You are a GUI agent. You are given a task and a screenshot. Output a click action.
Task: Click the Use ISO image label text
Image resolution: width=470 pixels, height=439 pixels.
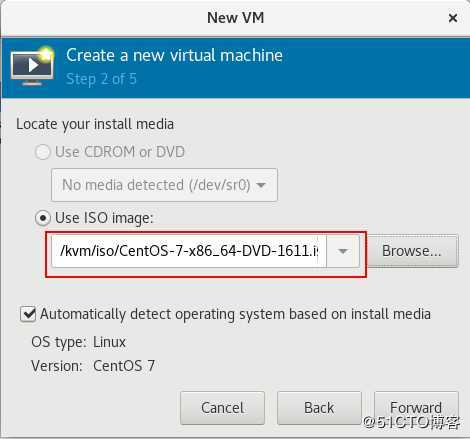[104, 218]
